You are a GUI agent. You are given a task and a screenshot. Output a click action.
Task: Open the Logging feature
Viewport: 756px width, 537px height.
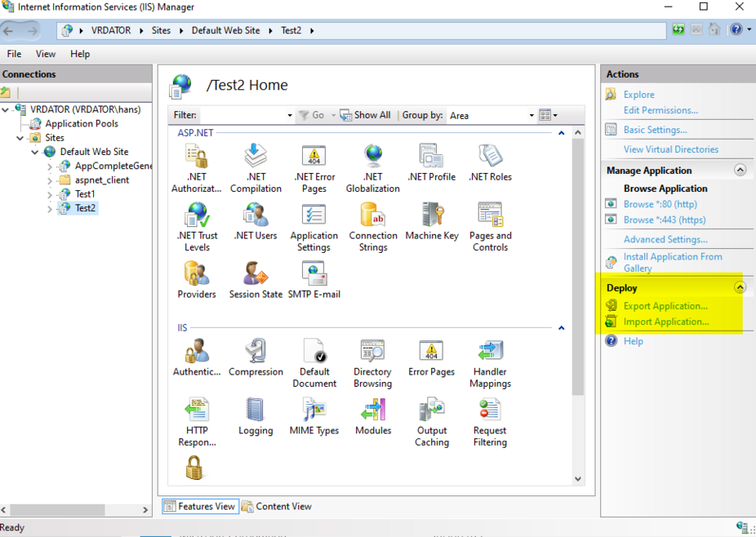(256, 416)
